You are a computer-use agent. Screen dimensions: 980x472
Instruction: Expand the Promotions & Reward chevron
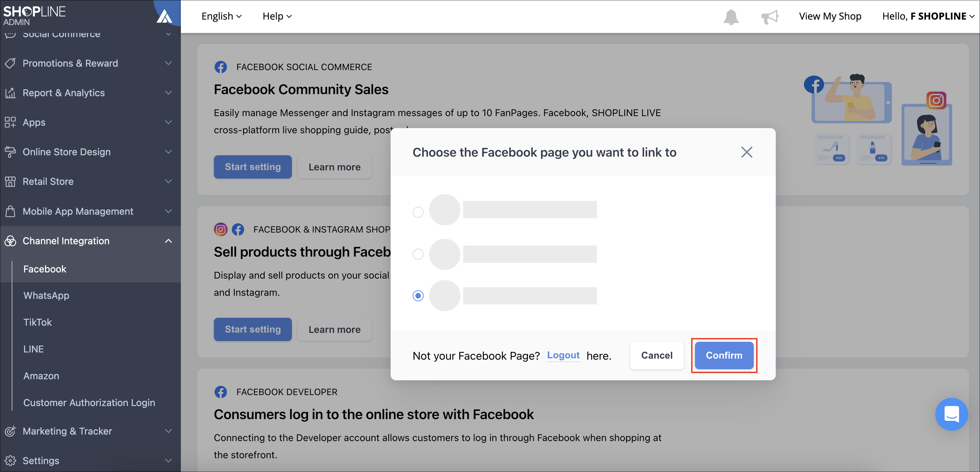[x=168, y=63]
